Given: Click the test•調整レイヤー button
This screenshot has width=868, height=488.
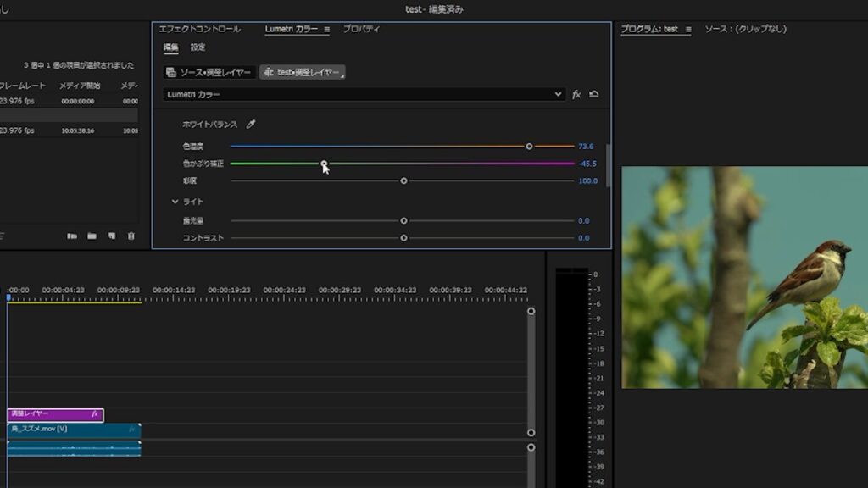Looking at the screenshot, I should pyautogui.click(x=302, y=72).
